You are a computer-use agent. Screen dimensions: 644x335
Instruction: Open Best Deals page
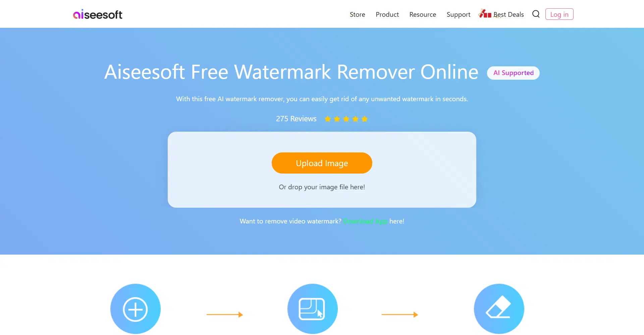point(508,14)
